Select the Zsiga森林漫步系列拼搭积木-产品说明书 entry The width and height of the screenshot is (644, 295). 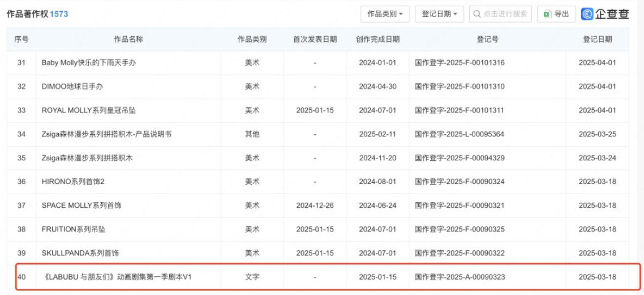106,134
